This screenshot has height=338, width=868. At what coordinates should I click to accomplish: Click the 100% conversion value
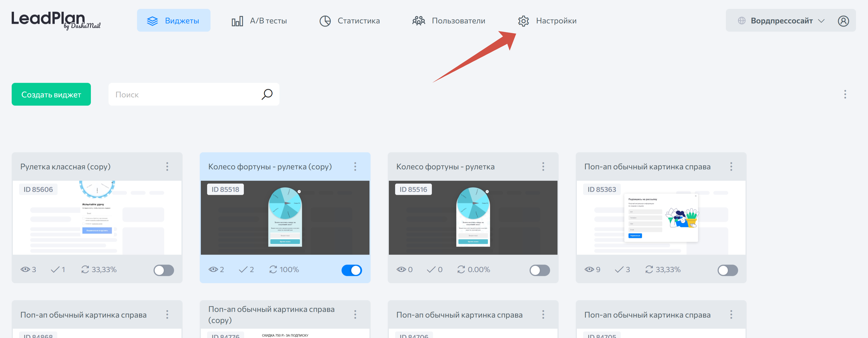click(x=289, y=270)
